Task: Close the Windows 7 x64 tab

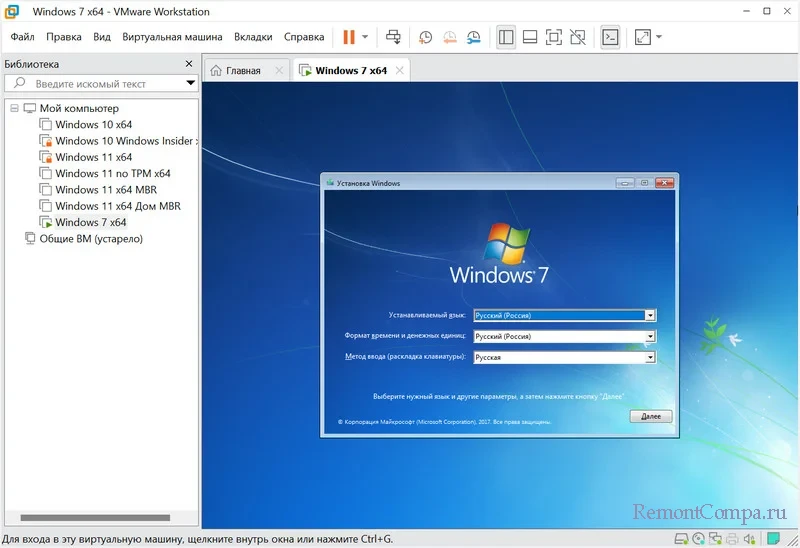Action: (399, 70)
